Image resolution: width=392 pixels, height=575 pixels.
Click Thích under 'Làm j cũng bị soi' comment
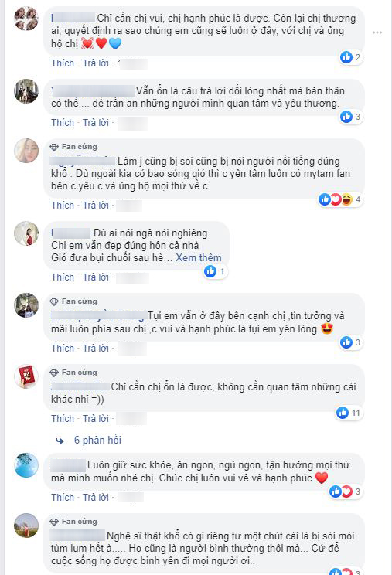click(63, 205)
